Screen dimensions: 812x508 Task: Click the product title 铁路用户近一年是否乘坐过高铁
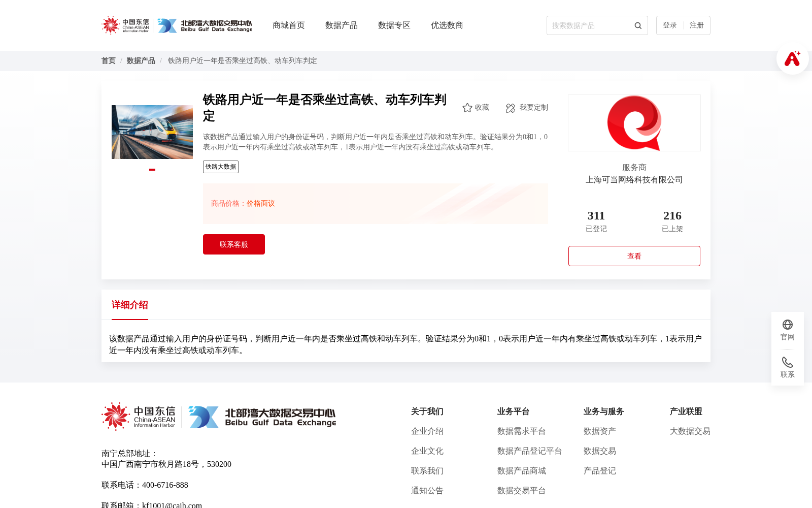tap(325, 108)
